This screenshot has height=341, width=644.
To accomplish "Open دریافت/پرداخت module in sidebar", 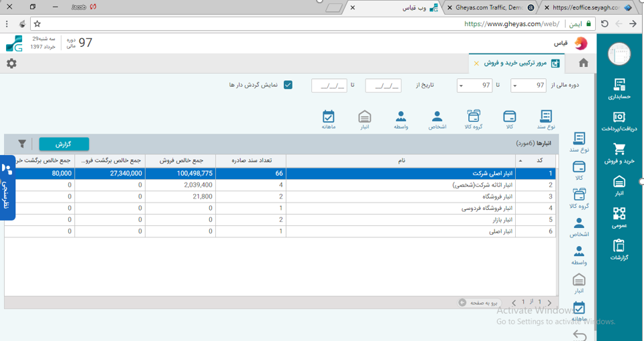I will point(619,121).
